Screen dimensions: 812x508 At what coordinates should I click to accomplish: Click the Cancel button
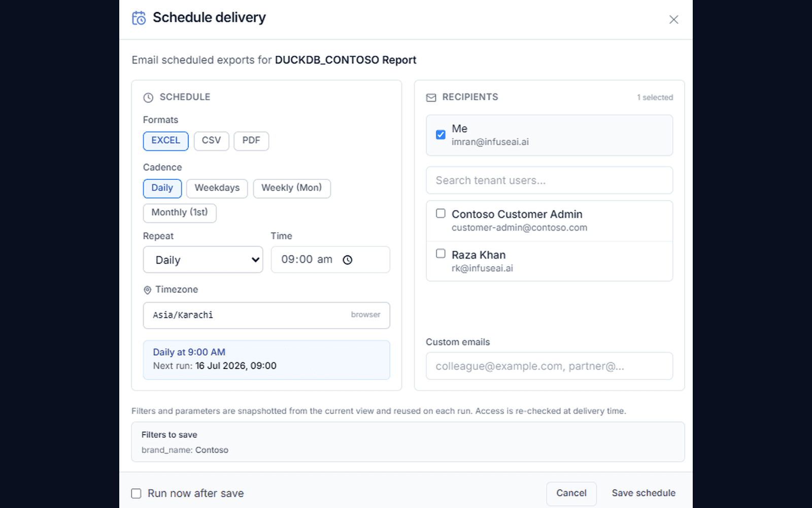coord(571,493)
